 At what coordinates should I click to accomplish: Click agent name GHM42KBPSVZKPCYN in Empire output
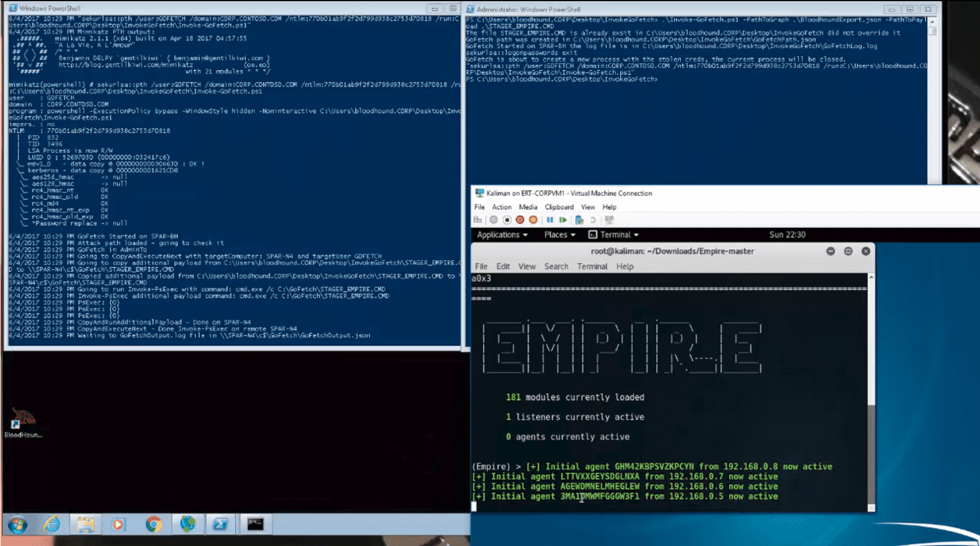click(654, 467)
